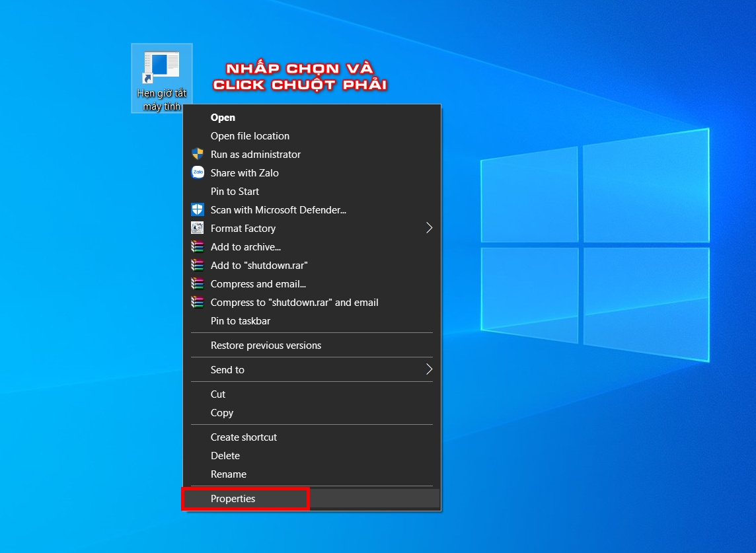Click the Format Factory icon
This screenshot has height=553, width=756.
pyautogui.click(x=198, y=228)
